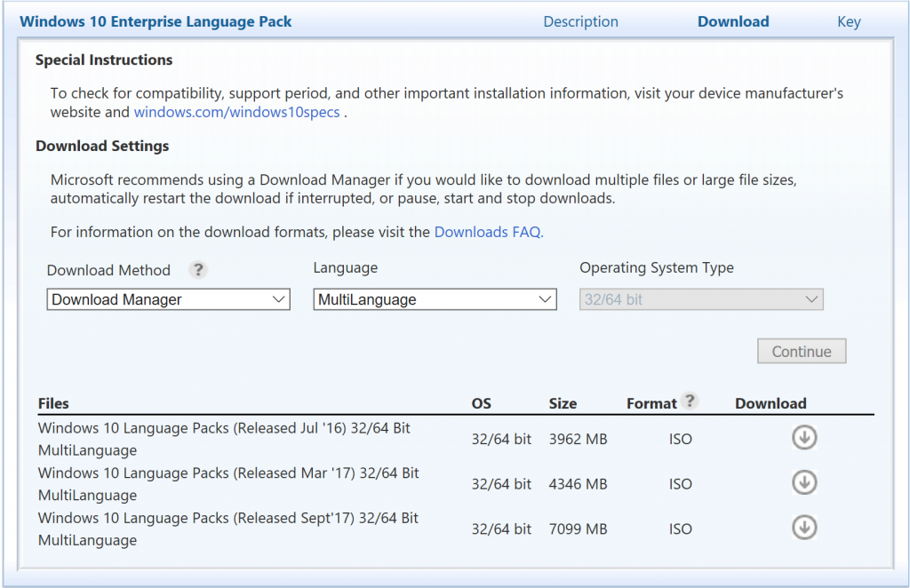Select the Download tab
This screenshot has width=910, height=588.
[733, 22]
